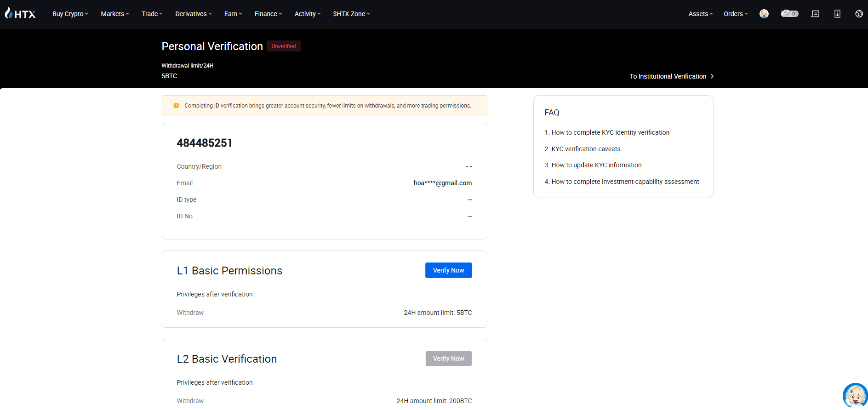Open the points badge showing 0
The height and width of the screenshot is (410, 868).
pos(790,13)
